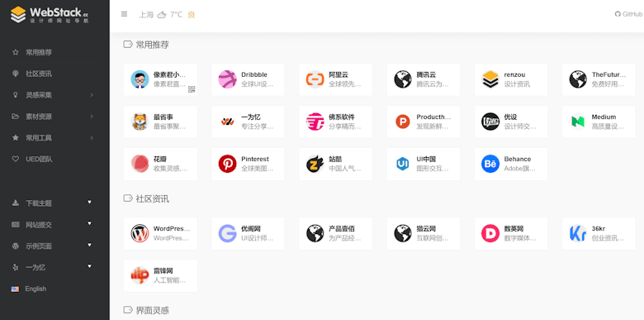Click the 产品壹佰 globe icon

click(315, 233)
